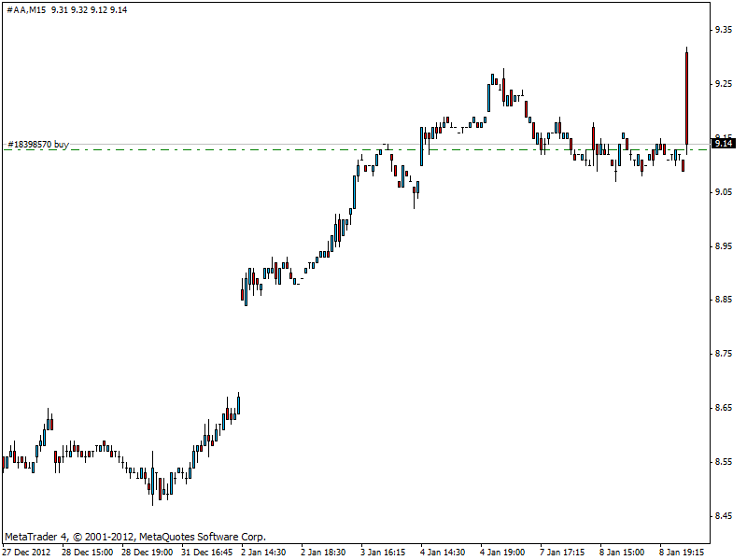This screenshot has height=560, width=747.
Task: Click the 3 Jan 16:15 time label
Action: [x=383, y=553]
